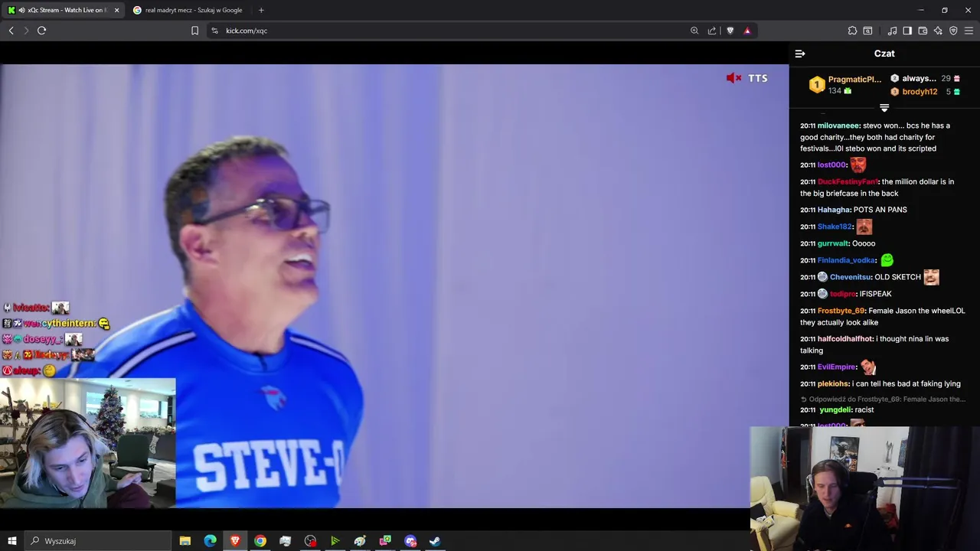Click username Hahagha in chat
This screenshot has width=980, height=551.
point(834,210)
